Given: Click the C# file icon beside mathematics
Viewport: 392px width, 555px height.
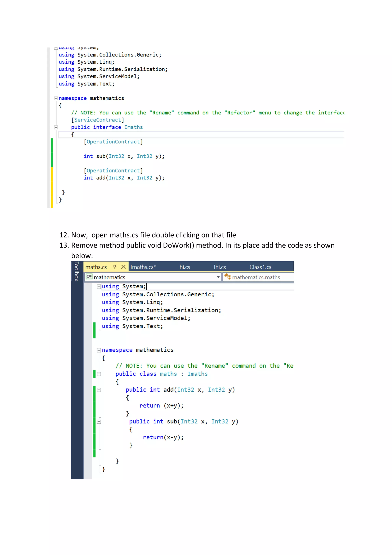Looking at the screenshot, I should click(x=89, y=276).
